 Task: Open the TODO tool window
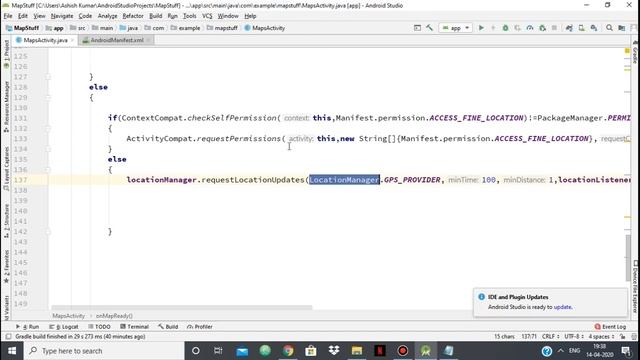99,327
